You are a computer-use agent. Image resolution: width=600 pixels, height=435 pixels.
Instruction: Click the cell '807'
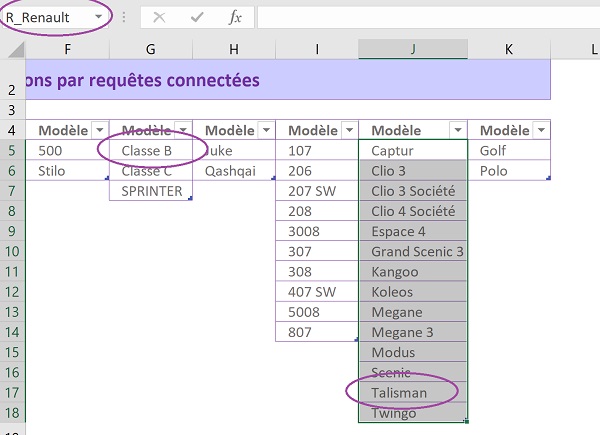tap(317, 332)
